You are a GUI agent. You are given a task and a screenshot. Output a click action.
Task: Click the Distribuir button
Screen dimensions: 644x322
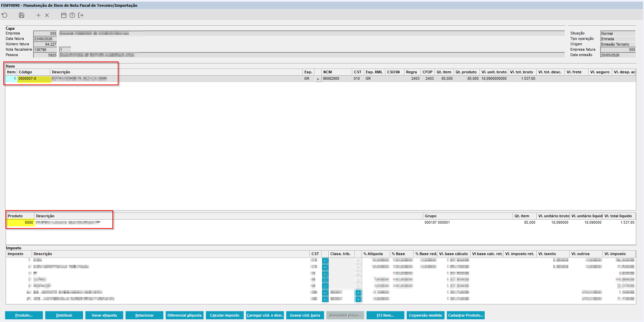tap(64, 315)
